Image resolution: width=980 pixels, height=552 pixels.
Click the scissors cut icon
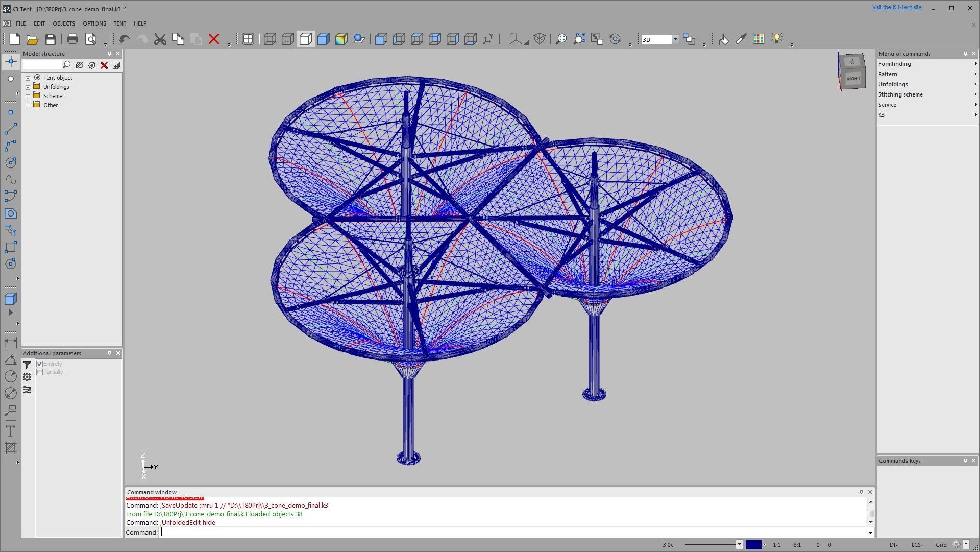(160, 39)
